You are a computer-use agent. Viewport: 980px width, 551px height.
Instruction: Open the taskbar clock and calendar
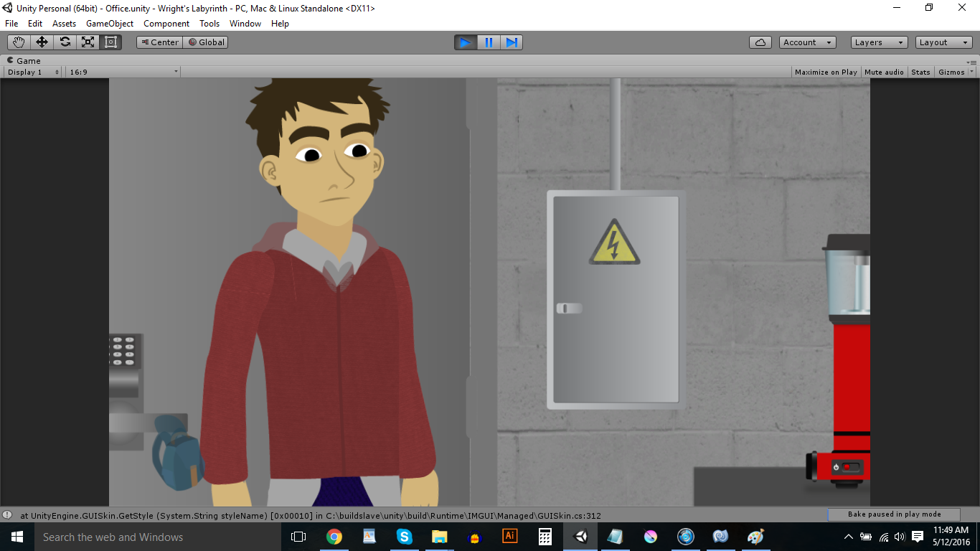[951, 537]
